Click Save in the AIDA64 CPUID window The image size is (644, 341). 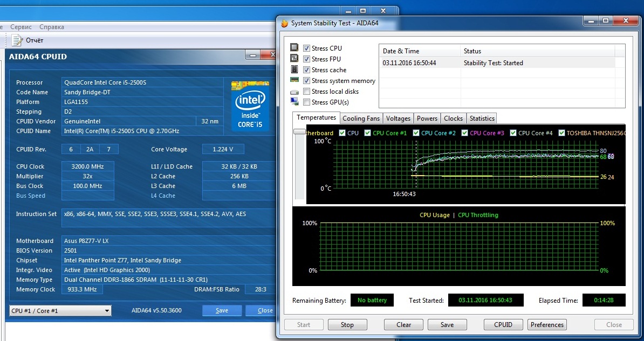coord(222,311)
